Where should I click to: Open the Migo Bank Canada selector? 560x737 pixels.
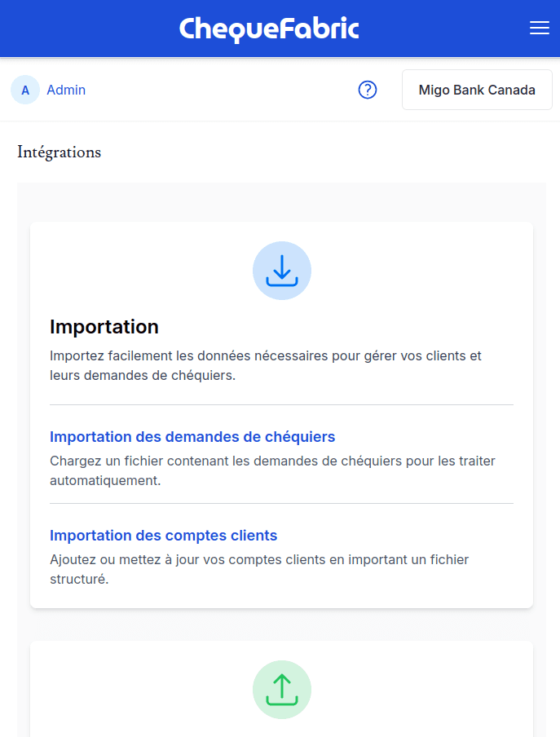point(477,90)
